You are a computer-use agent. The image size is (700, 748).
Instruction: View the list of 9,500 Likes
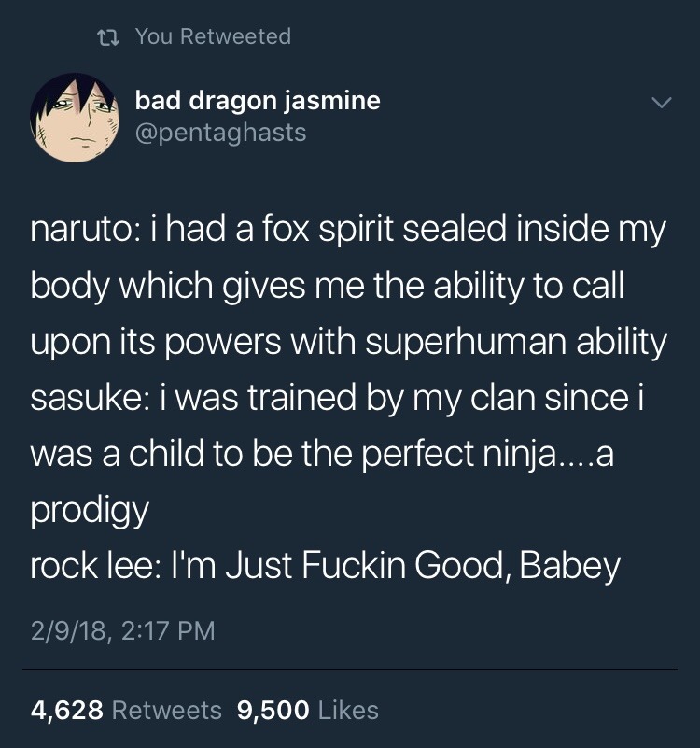click(308, 710)
